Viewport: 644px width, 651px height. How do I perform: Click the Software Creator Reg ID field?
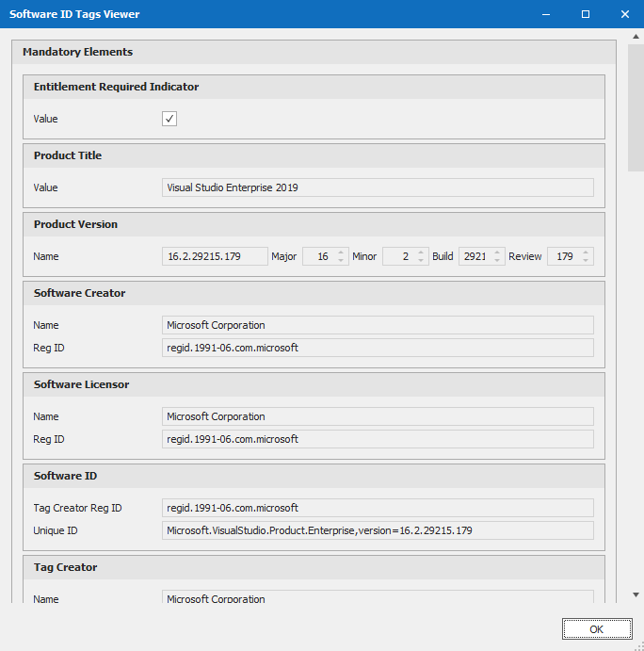pos(378,348)
